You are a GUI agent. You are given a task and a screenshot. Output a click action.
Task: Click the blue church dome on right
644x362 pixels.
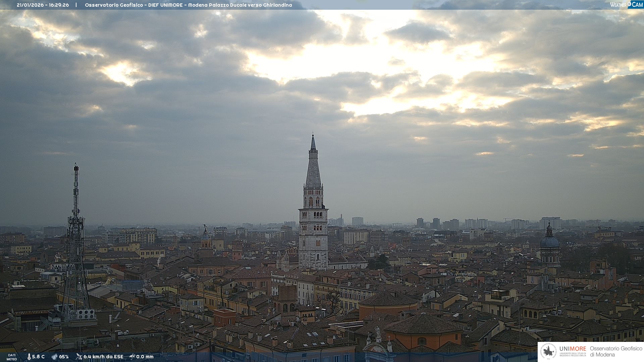point(549,242)
